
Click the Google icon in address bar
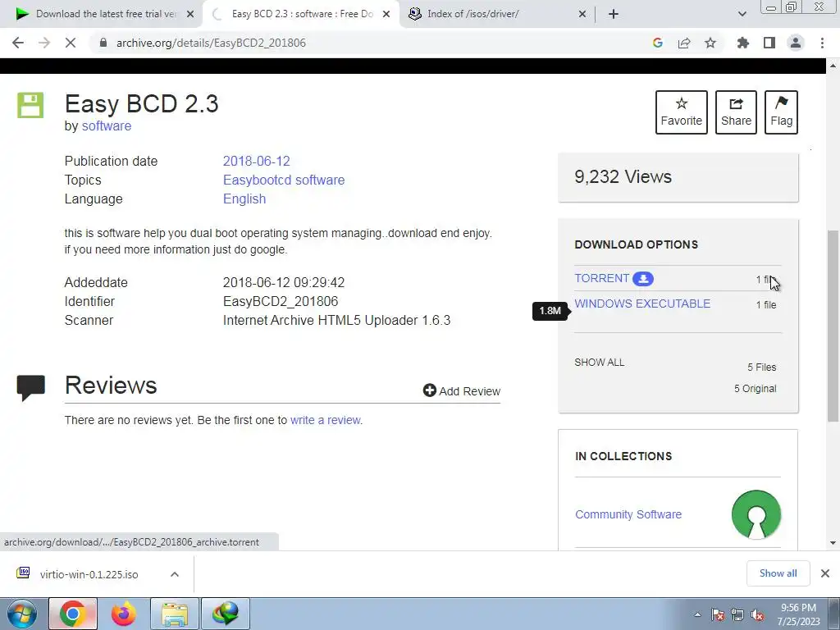click(x=658, y=43)
